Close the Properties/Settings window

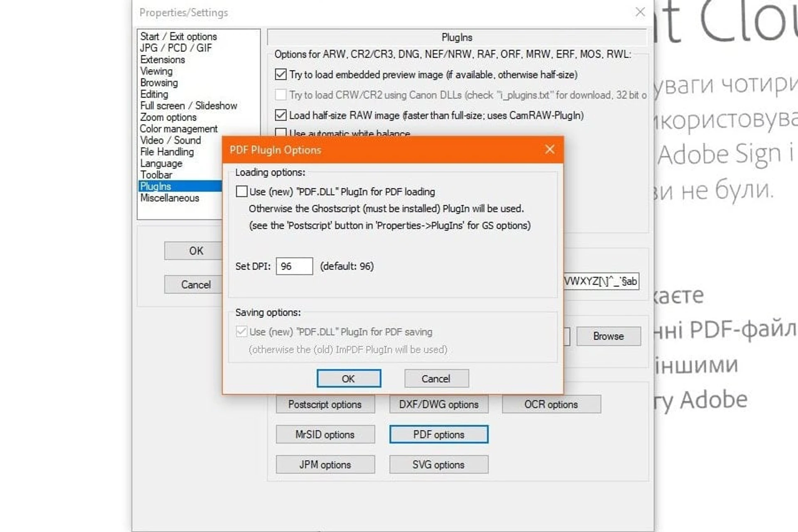tap(640, 12)
